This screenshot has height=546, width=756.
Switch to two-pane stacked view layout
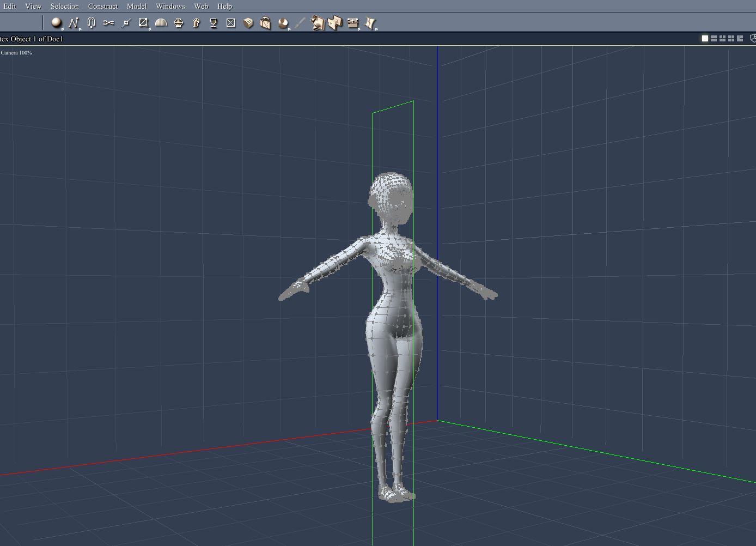coord(714,38)
